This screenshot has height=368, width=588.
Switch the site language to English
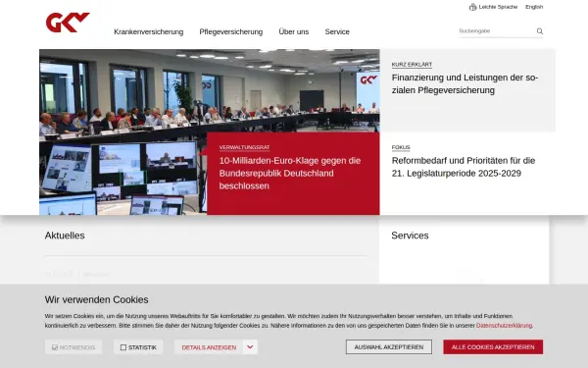(534, 7)
